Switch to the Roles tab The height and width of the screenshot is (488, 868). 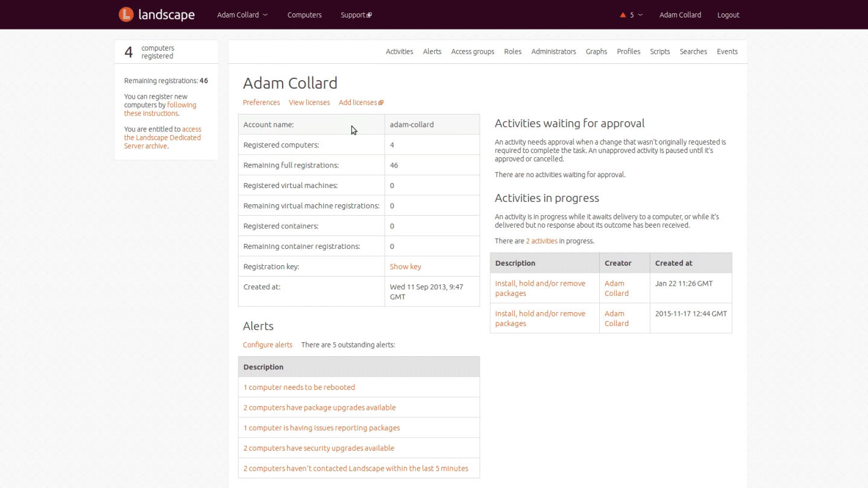coord(513,52)
